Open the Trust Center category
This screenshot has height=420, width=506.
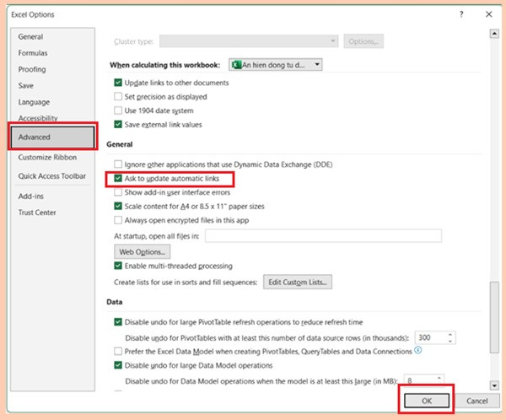37,213
